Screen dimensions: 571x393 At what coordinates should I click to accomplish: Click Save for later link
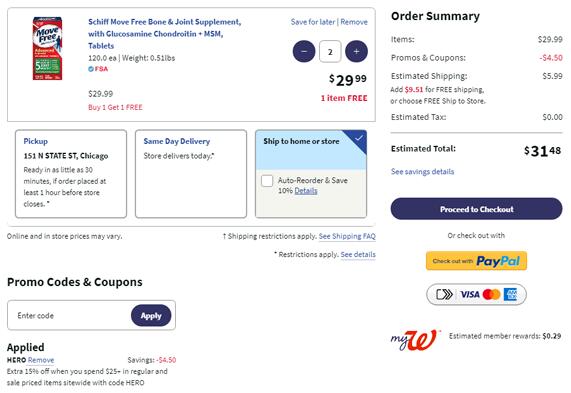coord(313,22)
